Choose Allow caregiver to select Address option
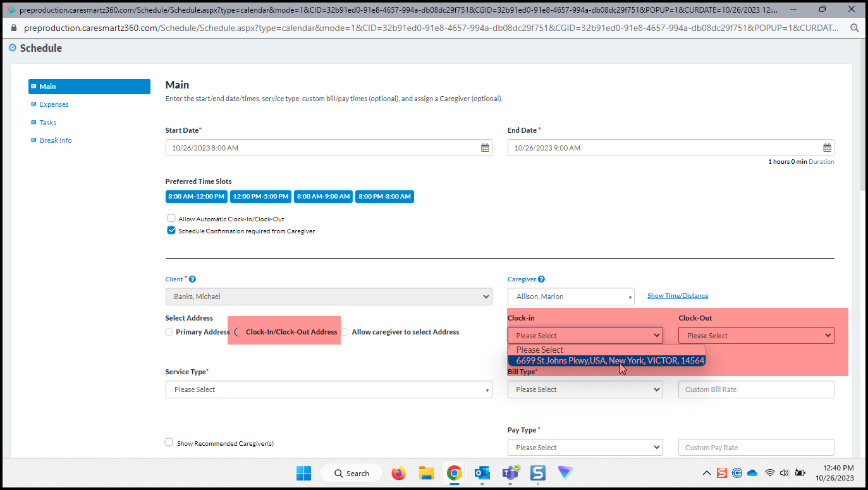The image size is (868, 490). pyautogui.click(x=345, y=332)
